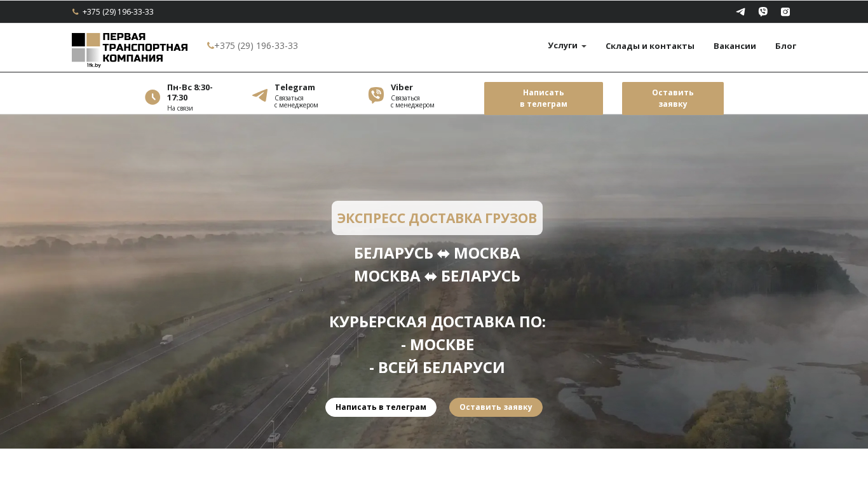Screen dimensions: 868x488
Task: Click the - ВСЕЙ БЕЛАРУСИ text line
Action: pos(437,368)
